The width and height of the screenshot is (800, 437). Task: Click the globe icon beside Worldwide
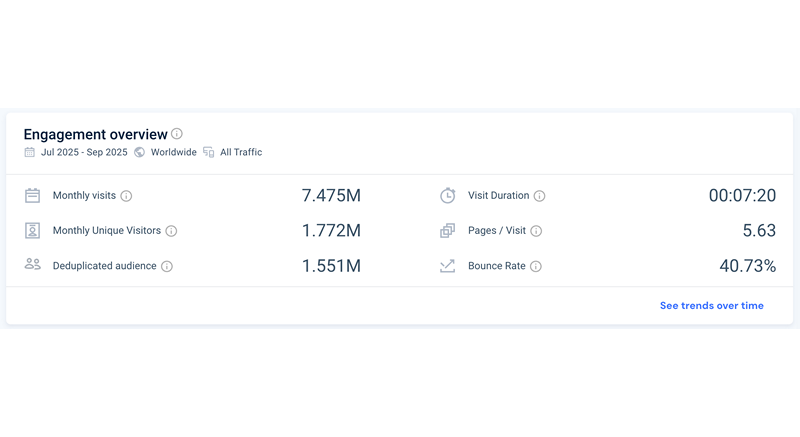[140, 152]
